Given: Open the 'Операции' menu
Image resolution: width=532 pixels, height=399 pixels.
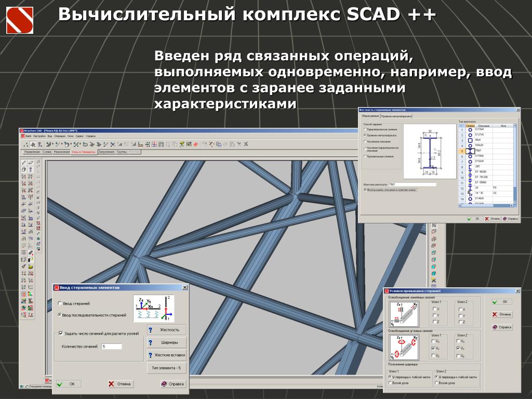Looking at the screenshot, I should 60,136.
